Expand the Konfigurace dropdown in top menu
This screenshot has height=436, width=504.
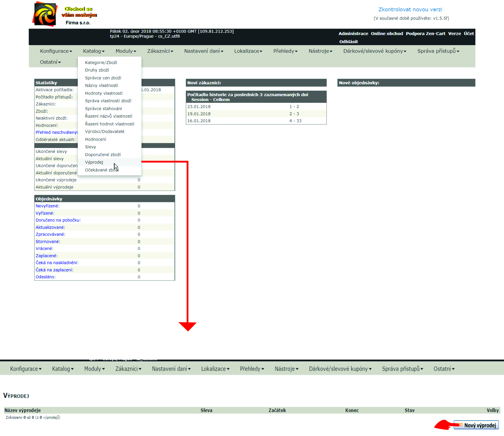pos(56,51)
